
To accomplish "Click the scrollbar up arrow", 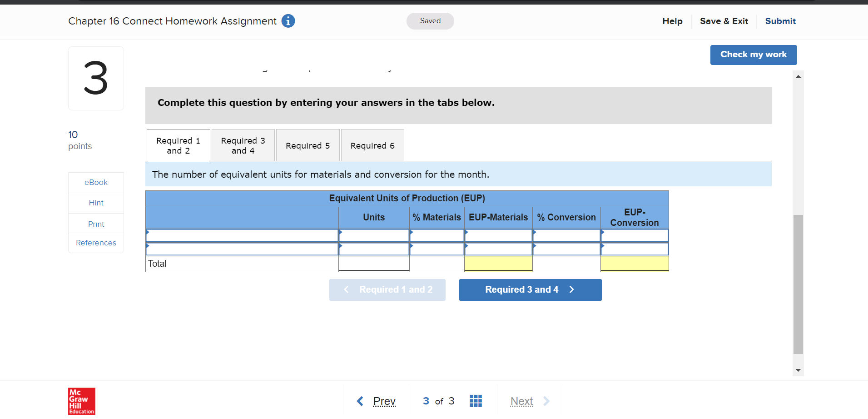I will coord(798,76).
